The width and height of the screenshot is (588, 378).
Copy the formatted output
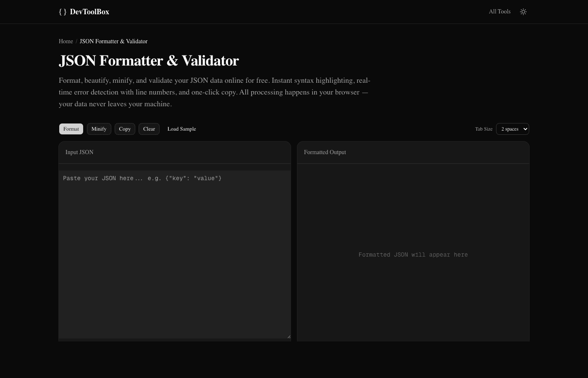coord(125,129)
